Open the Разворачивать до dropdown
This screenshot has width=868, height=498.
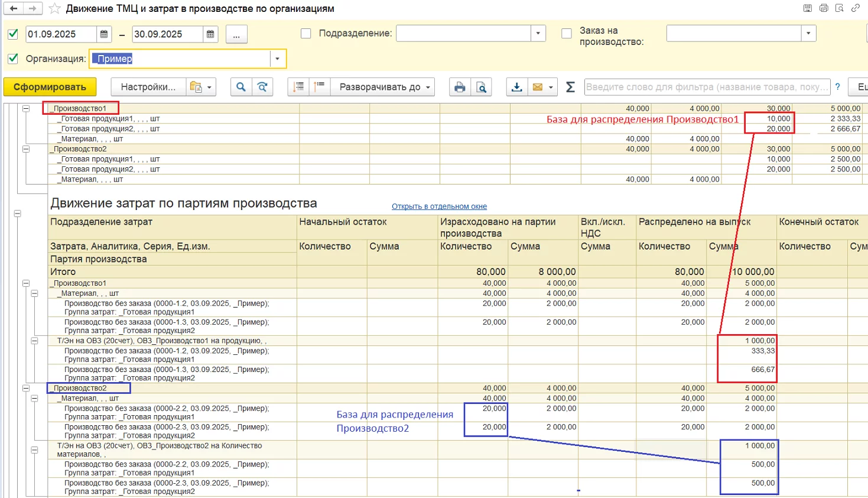385,87
